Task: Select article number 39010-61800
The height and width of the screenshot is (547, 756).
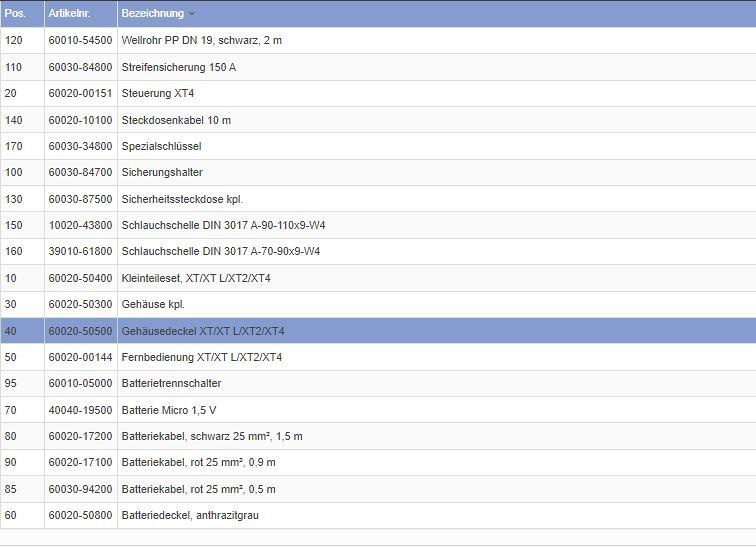Action: pyautogui.click(x=80, y=251)
